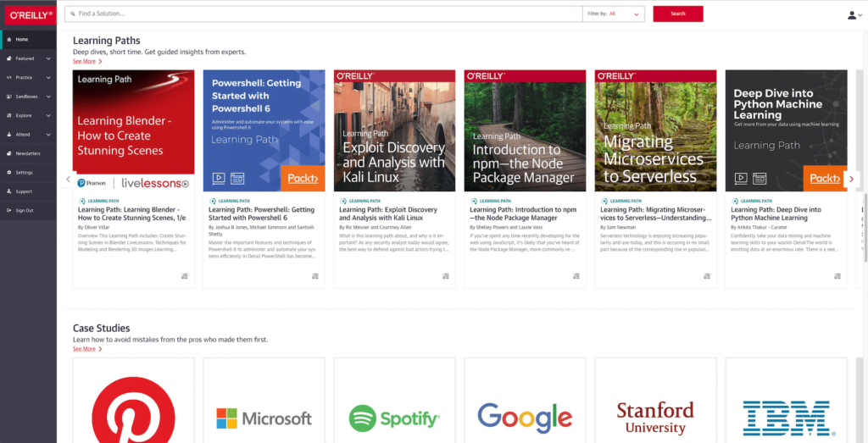Click the Settings gear icon in sidebar
868x443 pixels.
tap(8, 172)
